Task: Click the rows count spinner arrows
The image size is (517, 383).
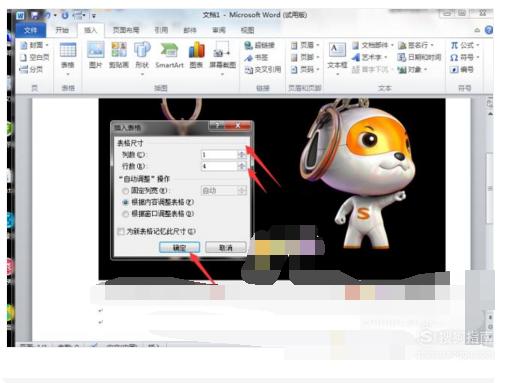Action: tap(242, 166)
